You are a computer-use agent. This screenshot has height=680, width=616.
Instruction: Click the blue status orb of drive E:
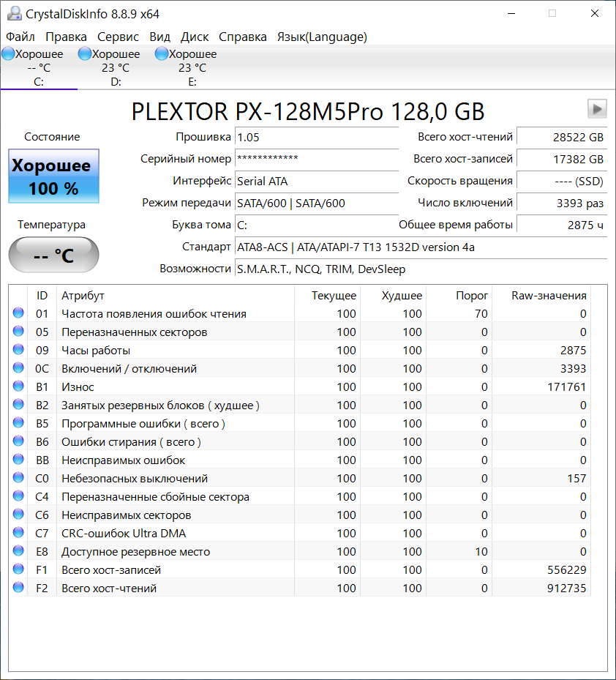click(x=162, y=53)
